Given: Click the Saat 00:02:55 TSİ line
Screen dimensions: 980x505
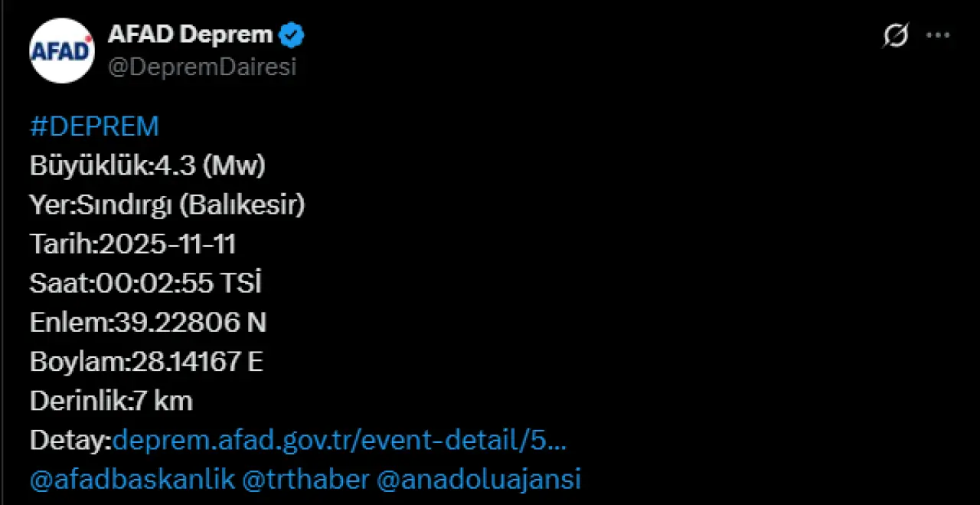Looking at the screenshot, I should [145, 284].
